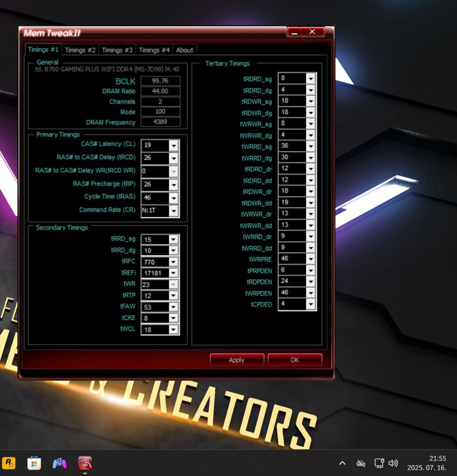Open the cloud sync tray icon
Screen dimensions: 457x476
click(x=361, y=463)
